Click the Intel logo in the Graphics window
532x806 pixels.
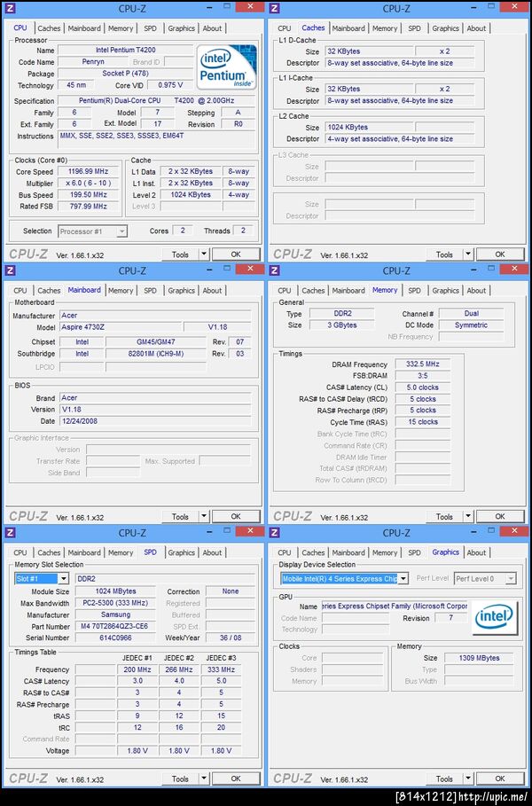pos(495,617)
